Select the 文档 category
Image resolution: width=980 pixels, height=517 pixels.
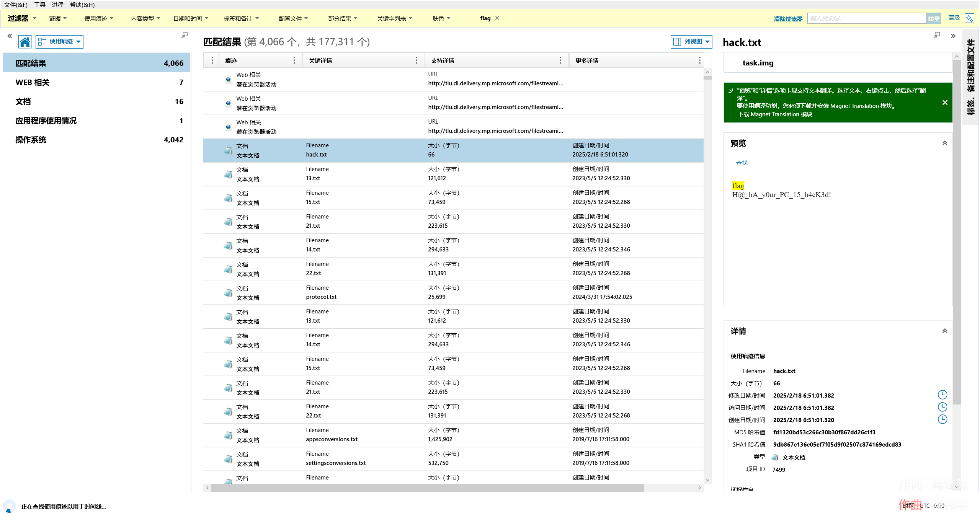(x=97, y=101)
